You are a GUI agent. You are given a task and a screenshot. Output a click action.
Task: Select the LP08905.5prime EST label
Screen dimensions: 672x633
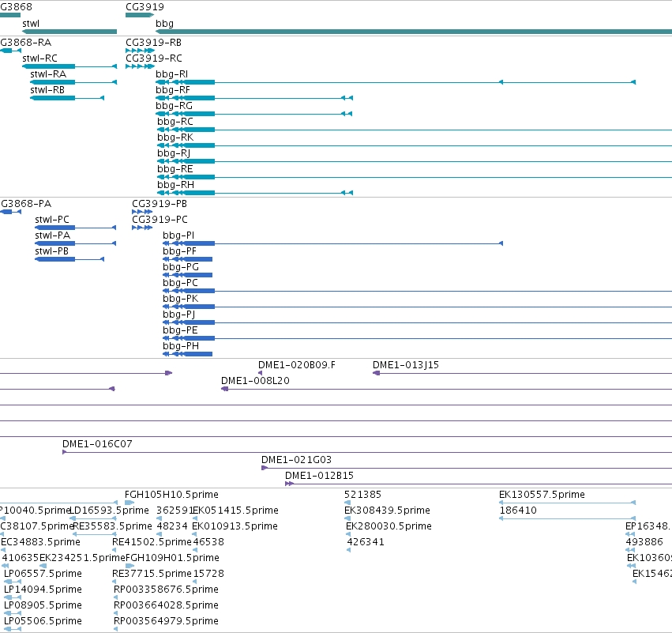click(43, 605)
